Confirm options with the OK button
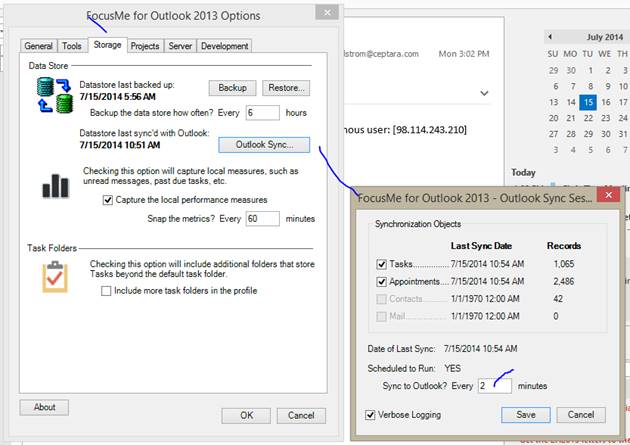Screen dimensions: 630x445 246,415
